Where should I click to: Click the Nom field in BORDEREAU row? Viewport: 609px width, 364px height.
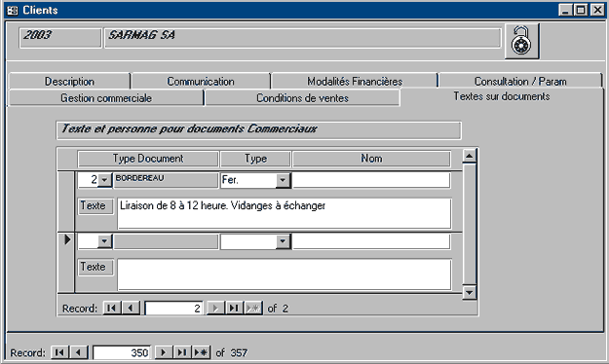point(371,180)
